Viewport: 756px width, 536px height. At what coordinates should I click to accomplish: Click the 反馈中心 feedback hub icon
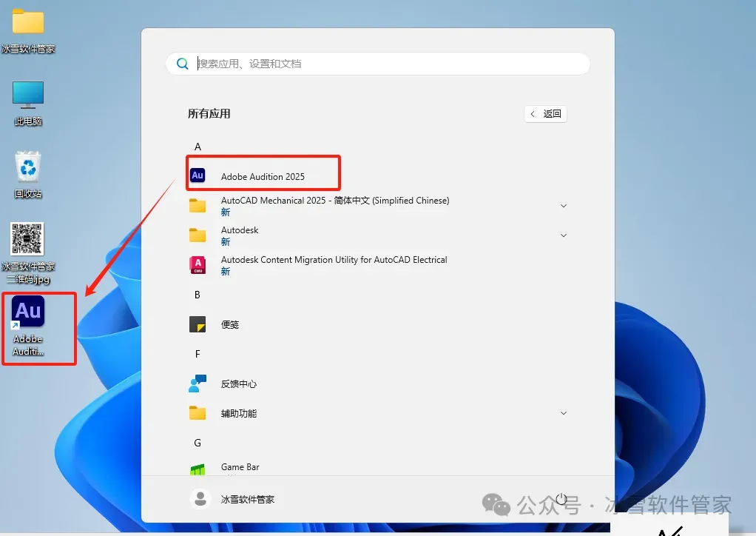point(198,383)
